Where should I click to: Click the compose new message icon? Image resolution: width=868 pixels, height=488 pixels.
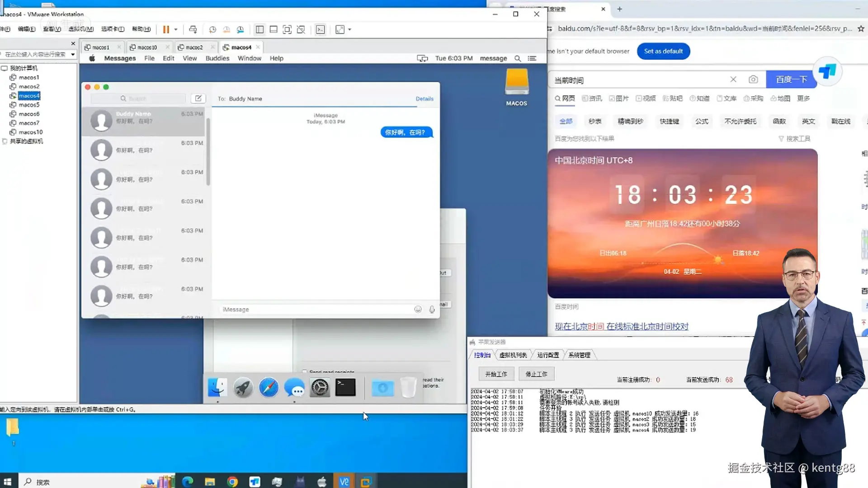[x=198, y=99]
